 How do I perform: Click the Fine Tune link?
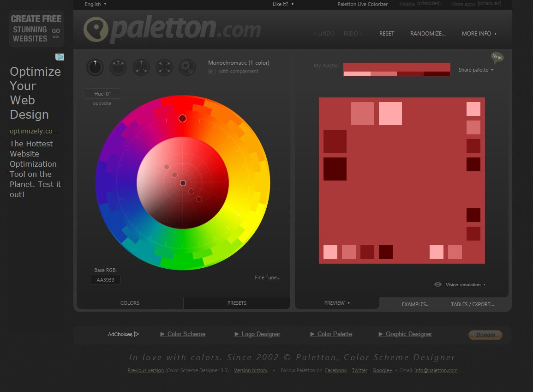coord(268,277)
